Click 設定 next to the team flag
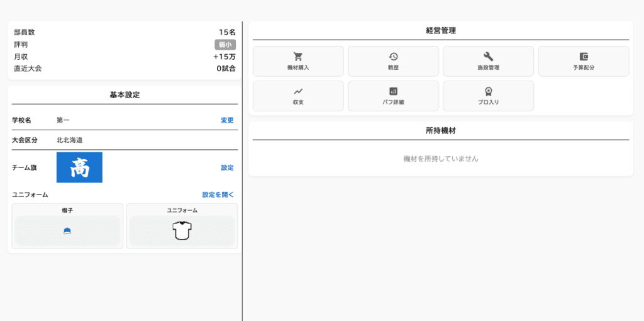This screenshot has width=644, height=321. point(227,168)
